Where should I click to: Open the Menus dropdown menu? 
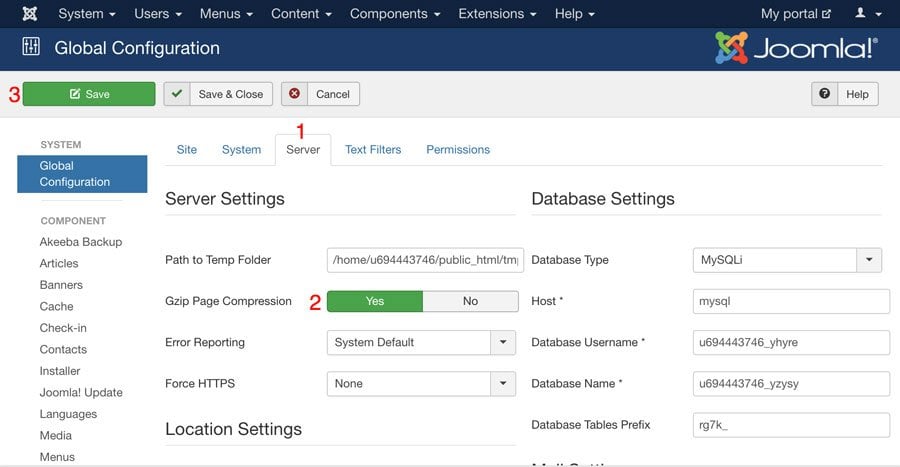coord(226,14)
